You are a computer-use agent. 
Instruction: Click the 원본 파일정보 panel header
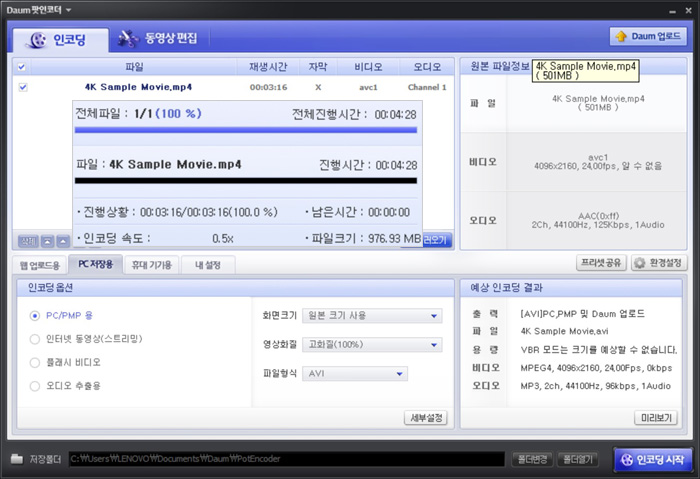tap(500, 67)
